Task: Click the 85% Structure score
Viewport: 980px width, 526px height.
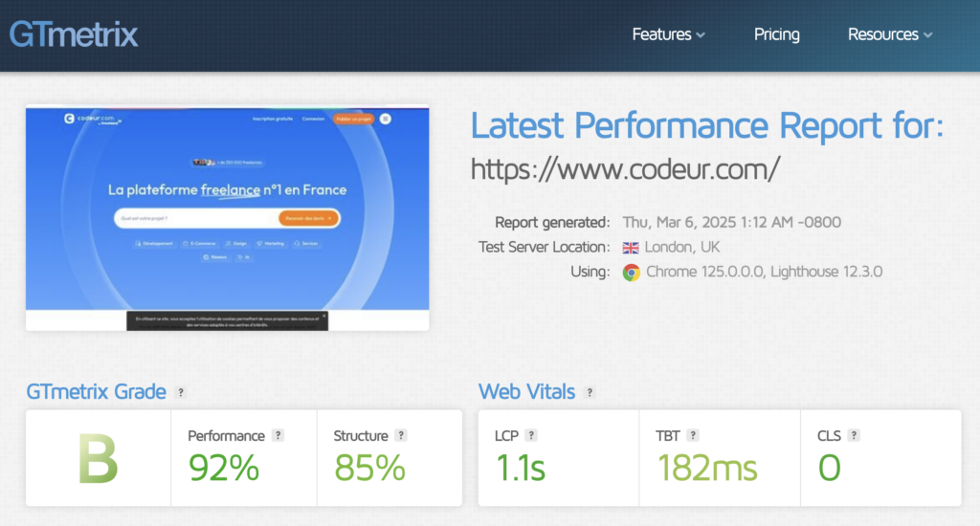Action: [369, 468]
